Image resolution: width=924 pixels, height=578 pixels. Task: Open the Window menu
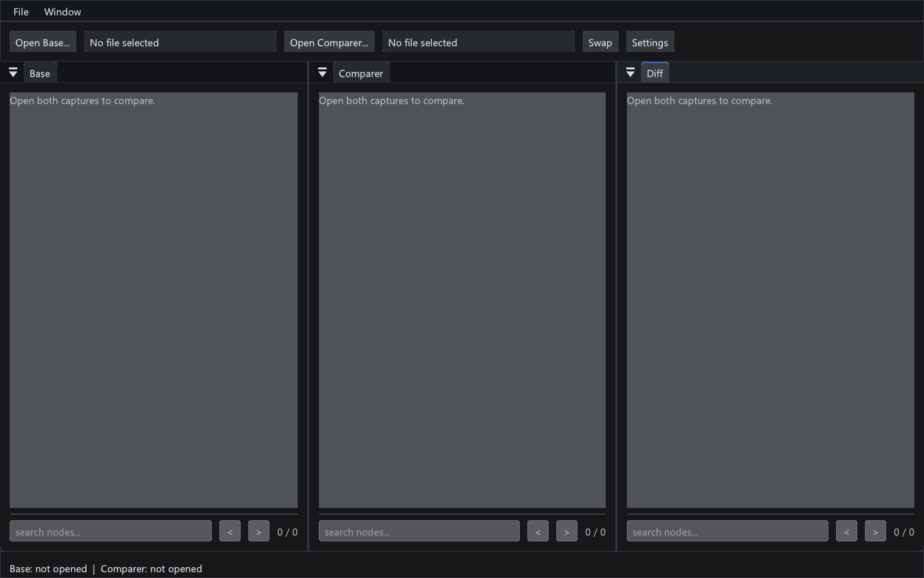point(62,12)
